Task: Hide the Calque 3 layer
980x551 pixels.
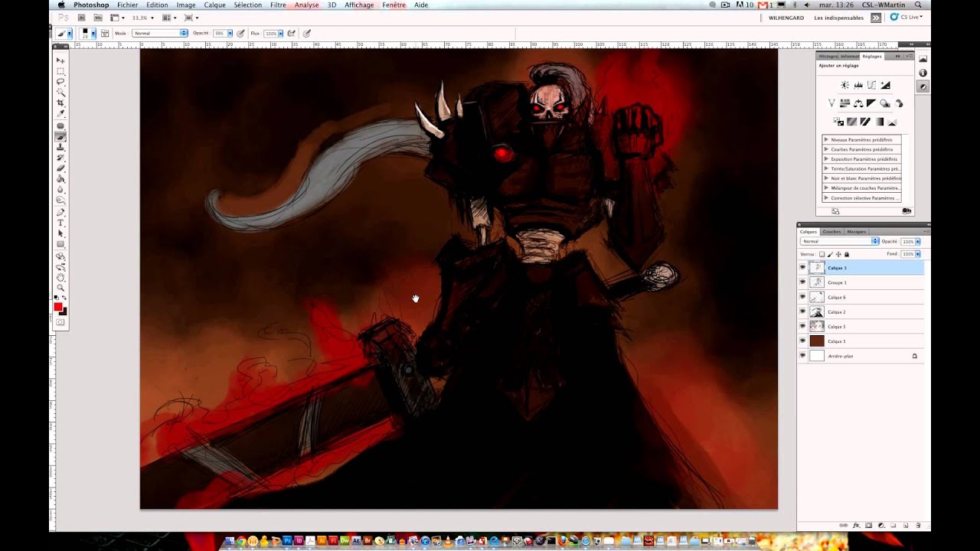Action: [x=802, y=268]
